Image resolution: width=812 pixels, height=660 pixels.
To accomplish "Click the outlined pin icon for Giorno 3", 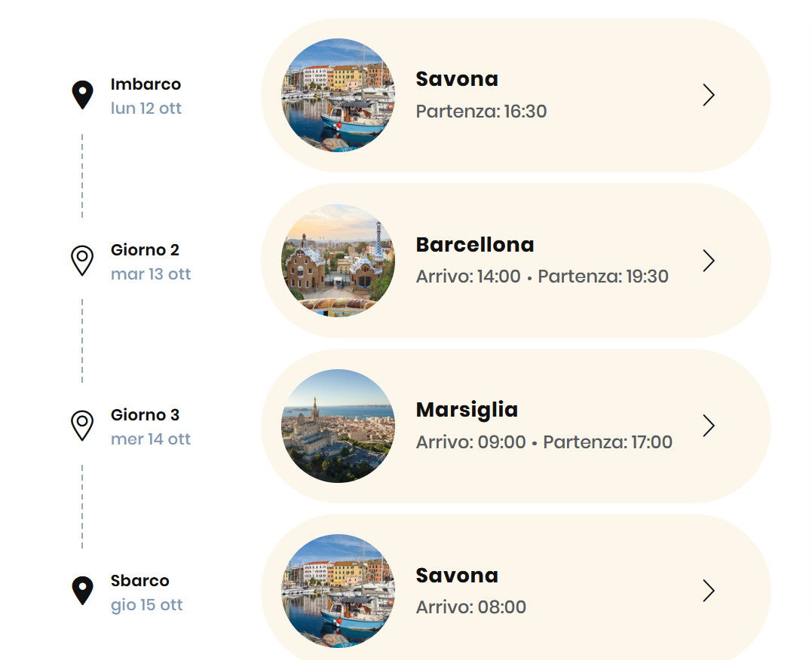I will 82,425.
